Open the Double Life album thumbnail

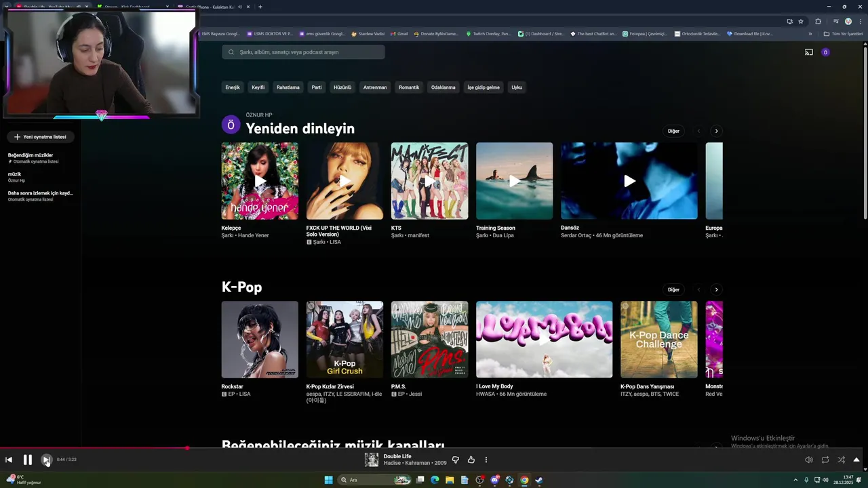coord(372,460)
